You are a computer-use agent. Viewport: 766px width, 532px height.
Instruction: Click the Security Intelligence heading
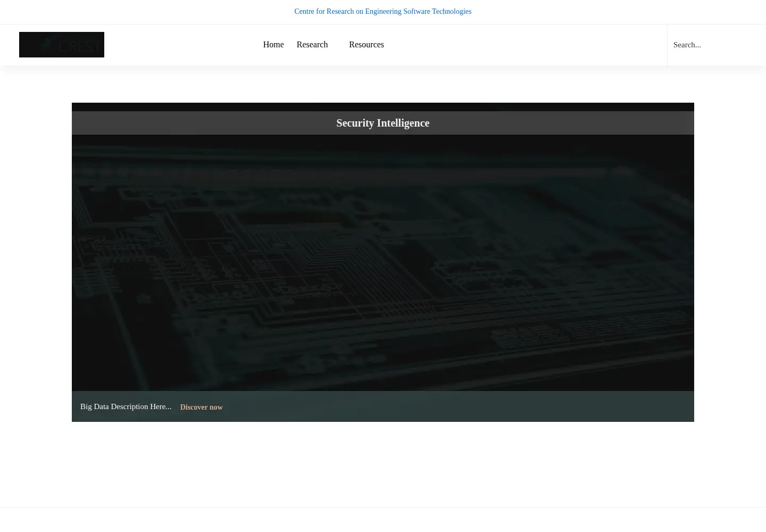click(383, 123)
